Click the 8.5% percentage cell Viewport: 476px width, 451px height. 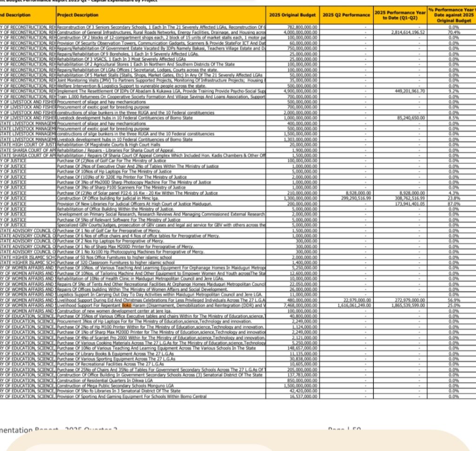[x=454, y=118]
